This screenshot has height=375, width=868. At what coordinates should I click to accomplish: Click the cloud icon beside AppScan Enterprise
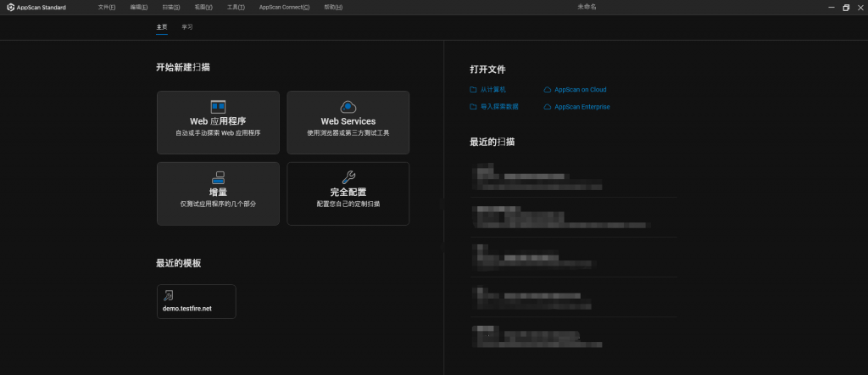pyautogui.click(x=548, y=107)
